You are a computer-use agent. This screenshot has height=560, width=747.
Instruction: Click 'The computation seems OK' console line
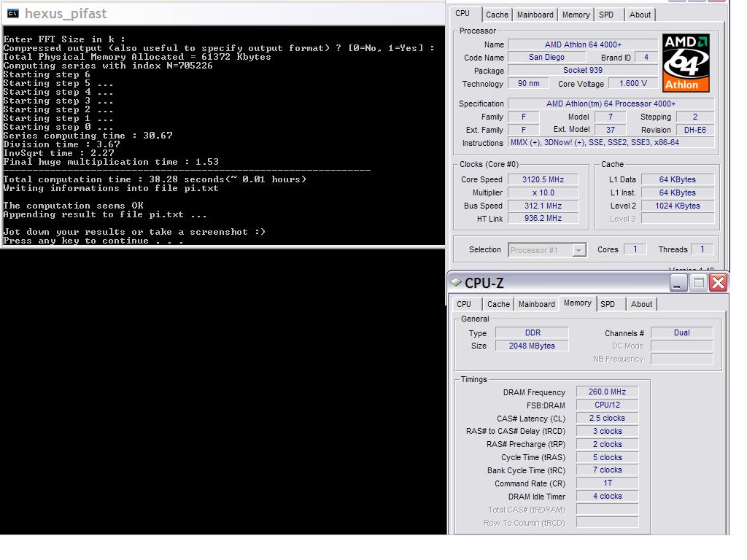pyautogui.click(x=74, y=206)
